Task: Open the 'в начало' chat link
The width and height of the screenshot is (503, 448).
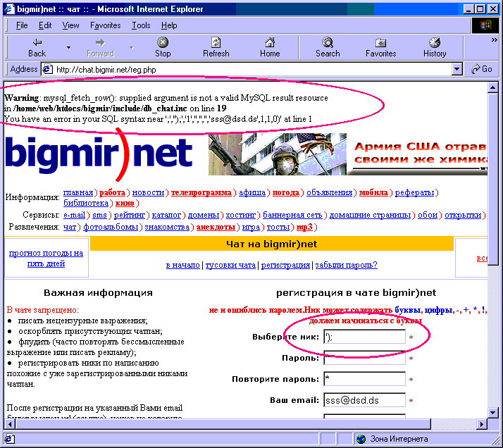Action: click(182, 266)
